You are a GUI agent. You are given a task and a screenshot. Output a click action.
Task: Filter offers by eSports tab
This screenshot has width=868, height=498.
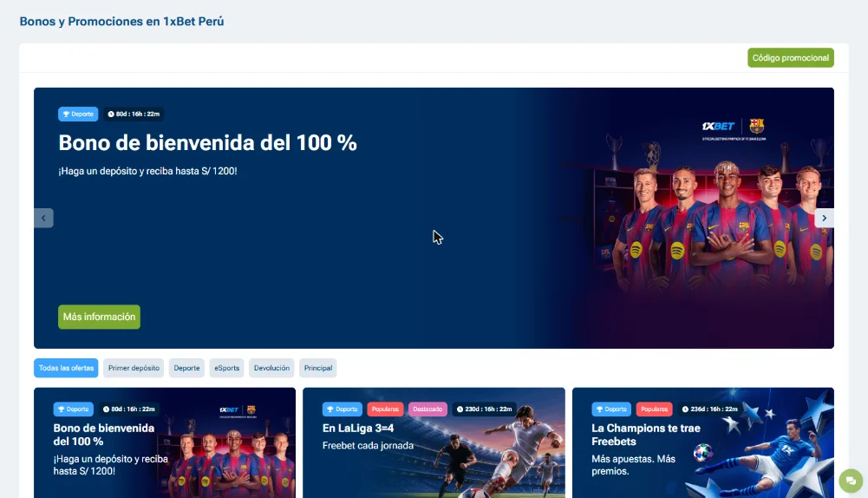(x=227, y=368)
